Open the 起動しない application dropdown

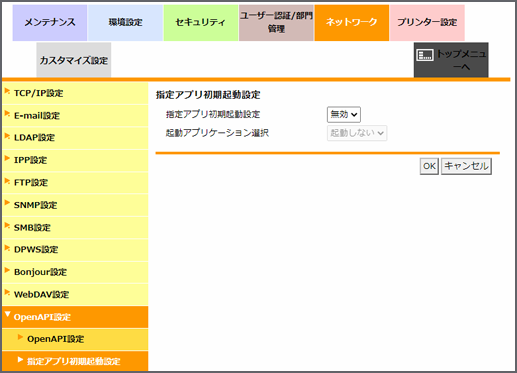[x=357, y=133]
